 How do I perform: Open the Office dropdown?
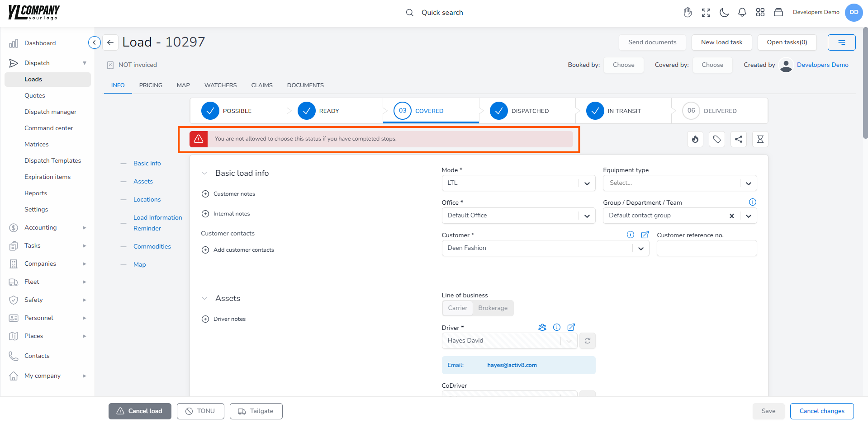coord(518,216)
